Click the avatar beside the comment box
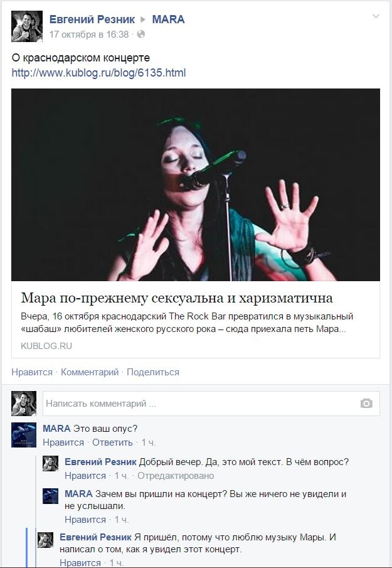The width and height of the screenshot is (392, 568). 24,404
